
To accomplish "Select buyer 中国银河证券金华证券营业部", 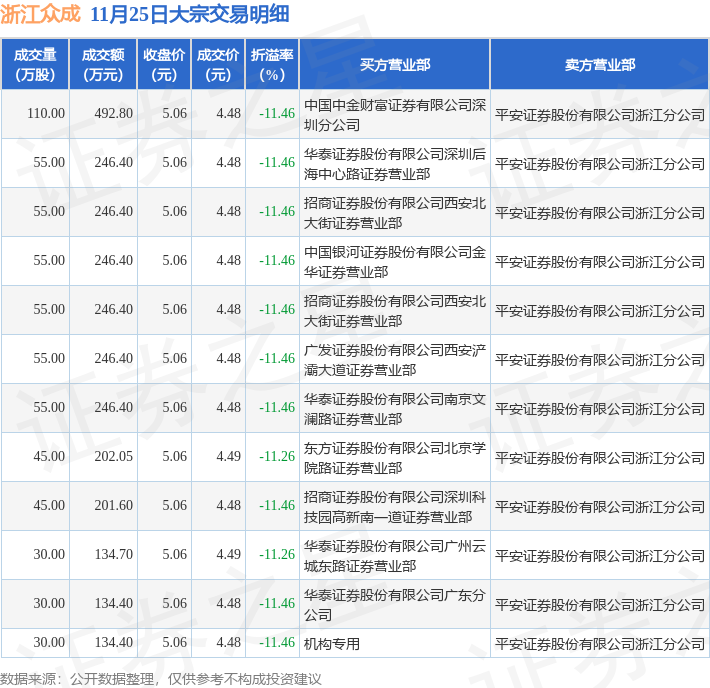I will click(x=394, y=261).
